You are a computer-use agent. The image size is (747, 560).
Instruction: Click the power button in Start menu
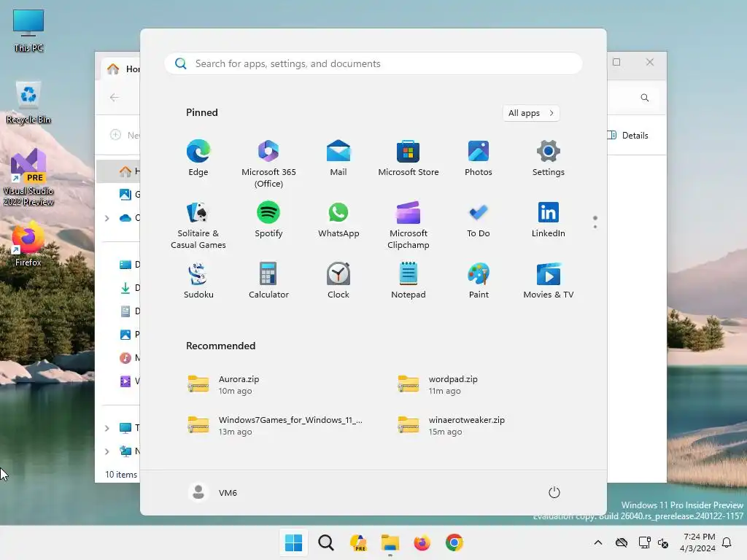(554, 492)
